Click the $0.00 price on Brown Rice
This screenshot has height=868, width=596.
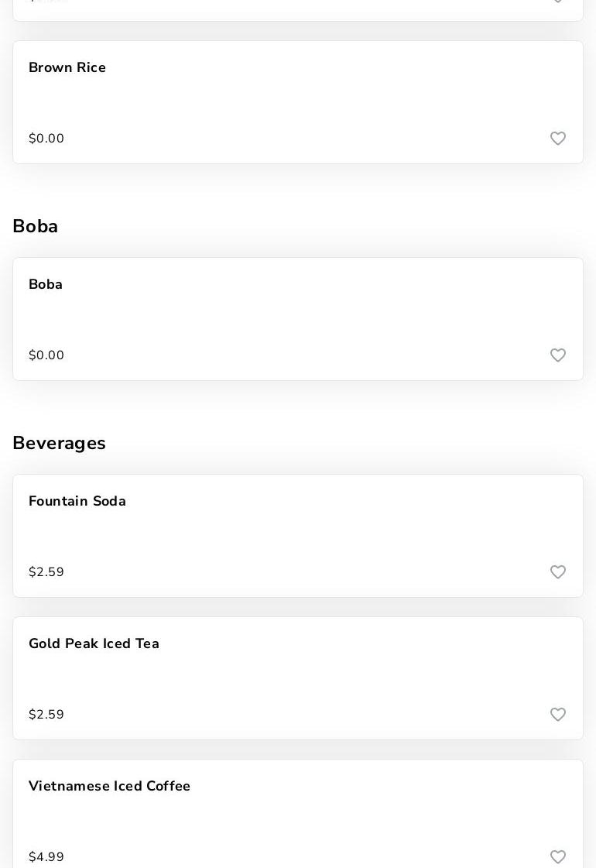coord(46,139)
